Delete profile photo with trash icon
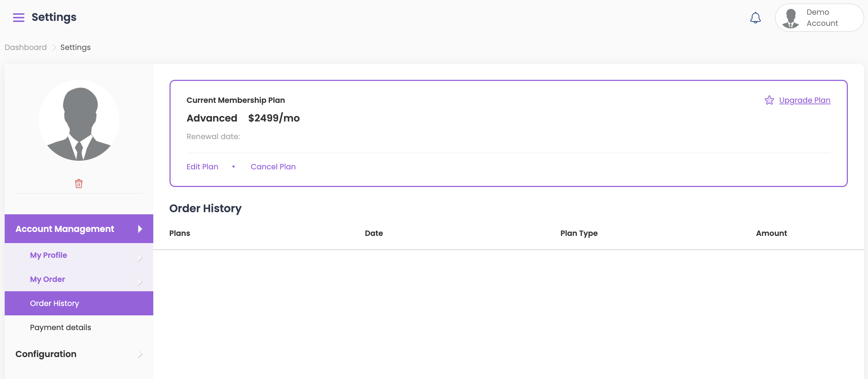This screenshot has height=379, width=868. click(x=79, y=184)
